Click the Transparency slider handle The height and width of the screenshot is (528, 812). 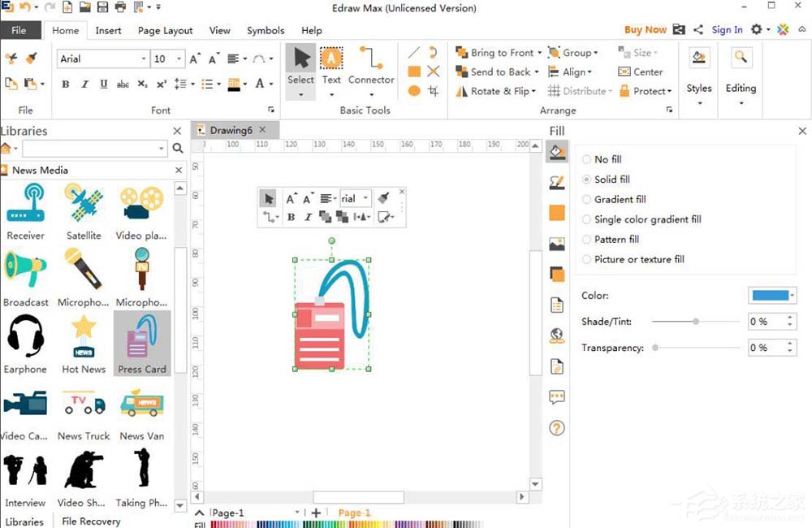pyautogui.click(x=655, y=348)
